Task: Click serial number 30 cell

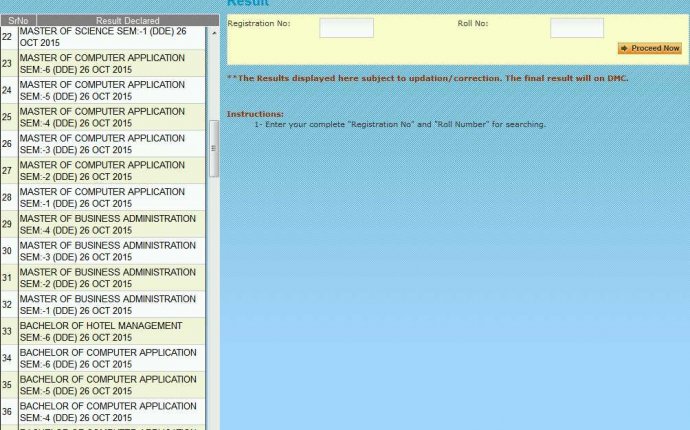Action: pos(9,251)
